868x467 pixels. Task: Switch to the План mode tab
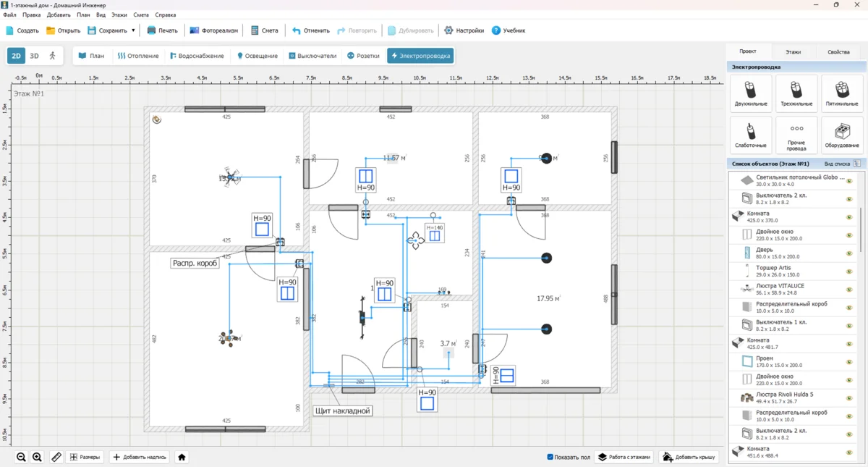point(92,56)
